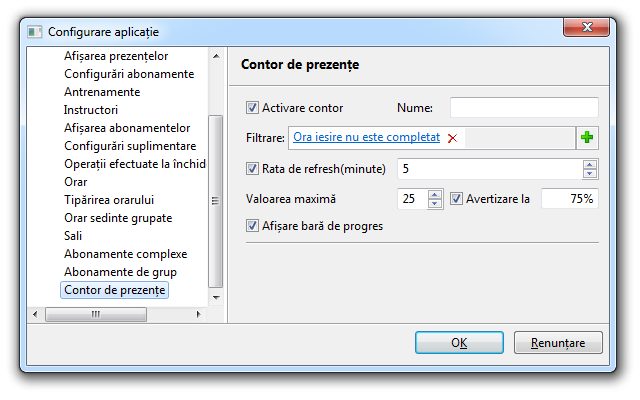Open the Instructori configuration section
The image size is (640, 400).
click(x=91, y=110)
